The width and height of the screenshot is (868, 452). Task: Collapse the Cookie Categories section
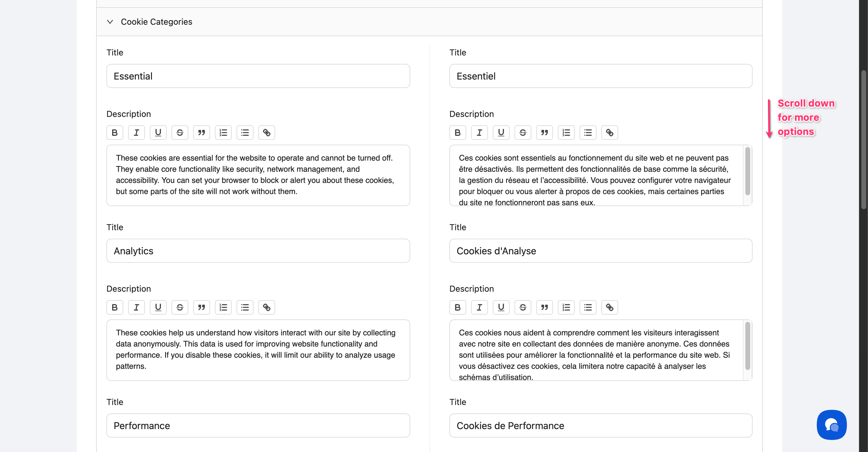click(x=110, y=22)
